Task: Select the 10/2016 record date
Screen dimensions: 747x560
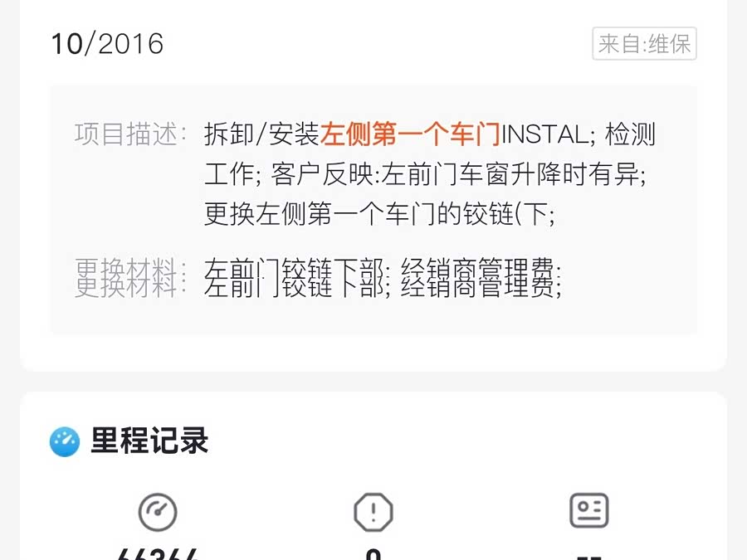Action: (x=107, y=44)
